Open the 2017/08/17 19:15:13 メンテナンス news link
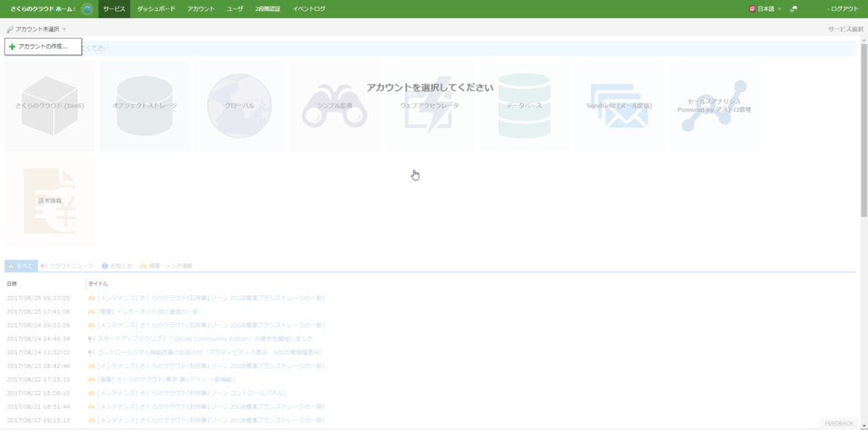This screenshot has width=868, height=430. point(210,420)
